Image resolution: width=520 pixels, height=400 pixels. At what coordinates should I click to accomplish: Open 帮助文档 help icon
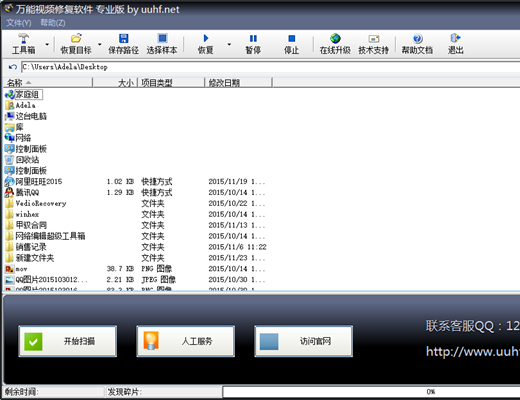point(417,39)
